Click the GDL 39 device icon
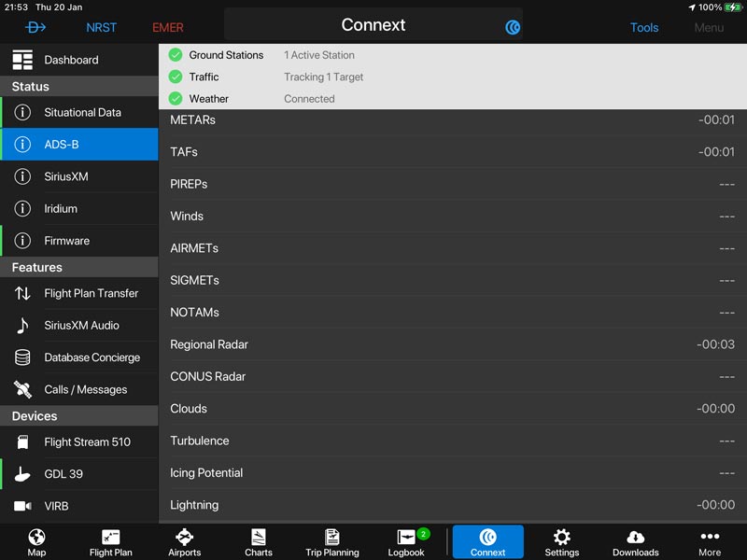747x560 pixels. point(22,474)
